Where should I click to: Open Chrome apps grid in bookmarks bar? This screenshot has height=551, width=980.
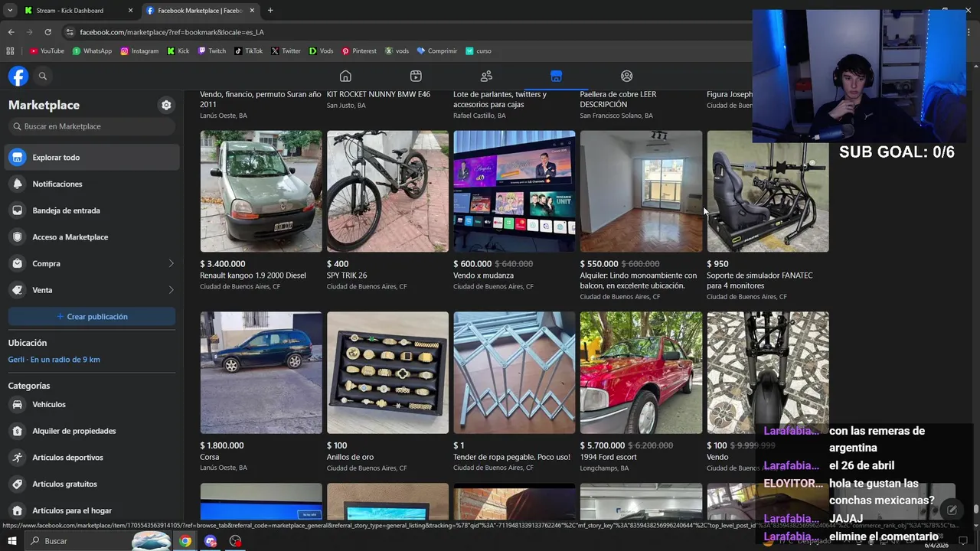(x=10, y=51)
